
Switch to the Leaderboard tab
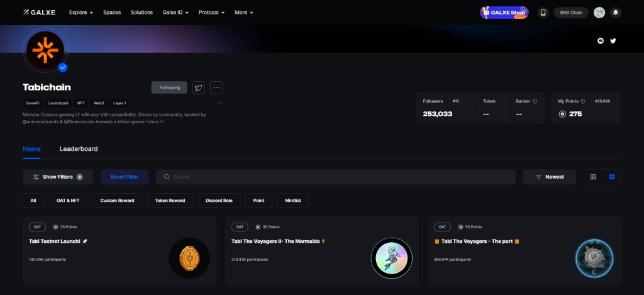[x=79, y=149]
